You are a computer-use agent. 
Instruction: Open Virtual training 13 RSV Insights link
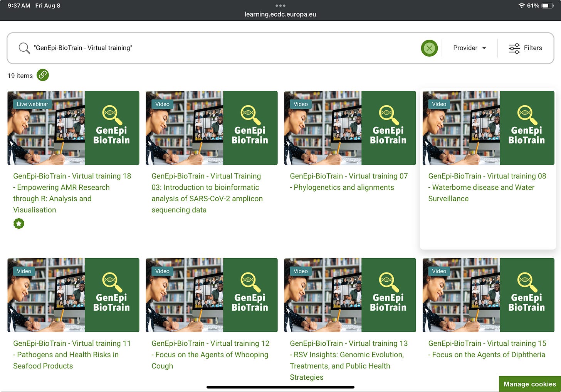tap(349, 360)
